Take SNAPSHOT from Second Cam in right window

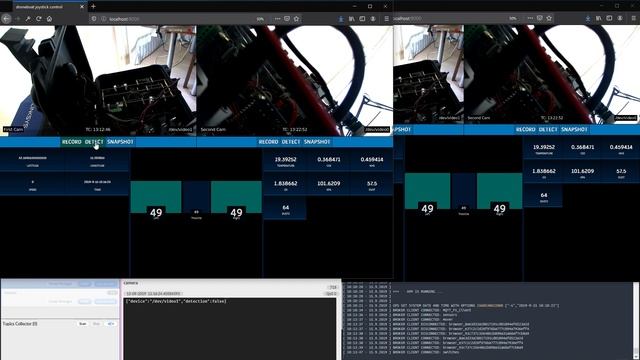(574, 129)
